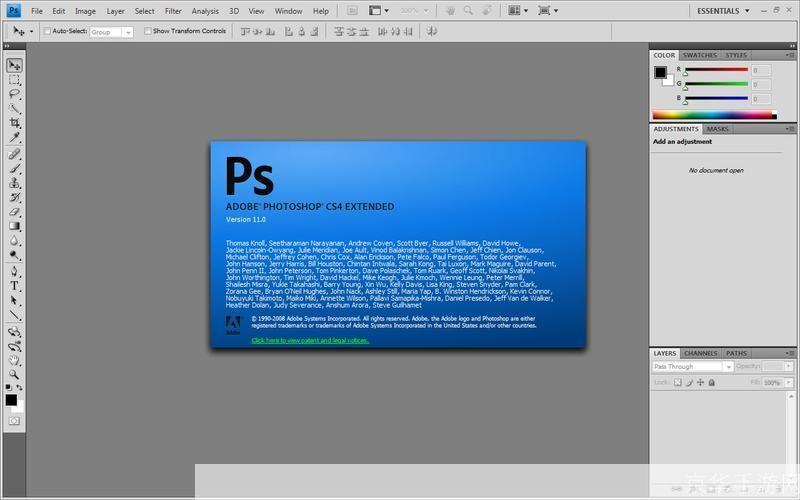Screen dimensions: 800x500
Task: Open the Screen Mode dropdown
Action: point(548,11)
